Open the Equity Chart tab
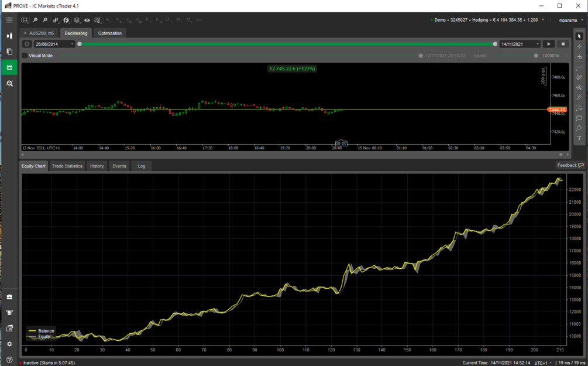The image size is (588, 366). point(33,166)
